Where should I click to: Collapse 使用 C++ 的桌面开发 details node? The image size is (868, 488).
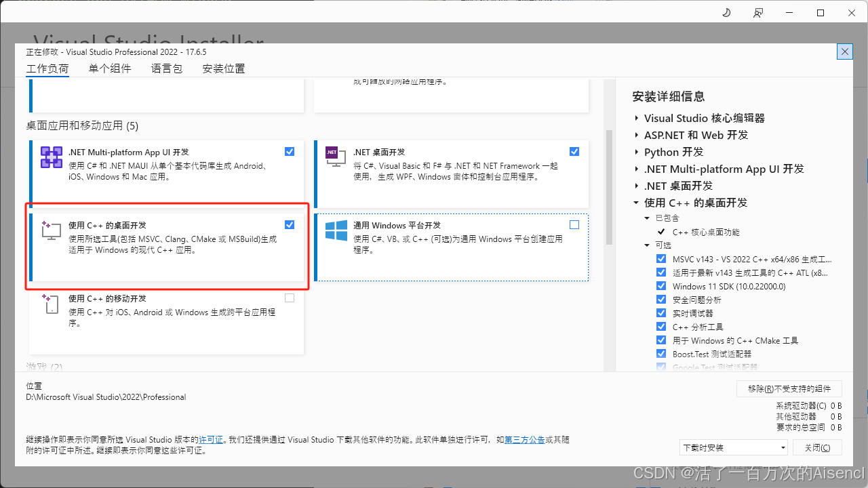pyautogui.click(x=637, y=203)
